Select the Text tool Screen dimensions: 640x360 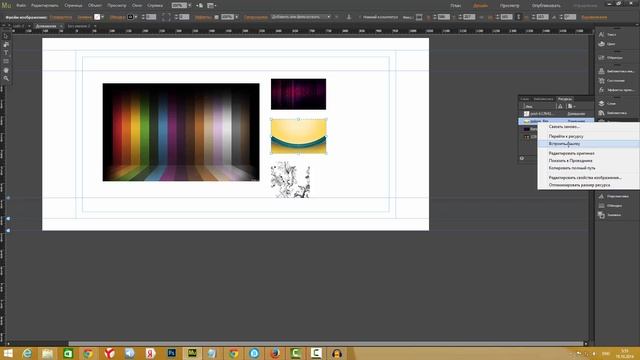pos(6,53)
